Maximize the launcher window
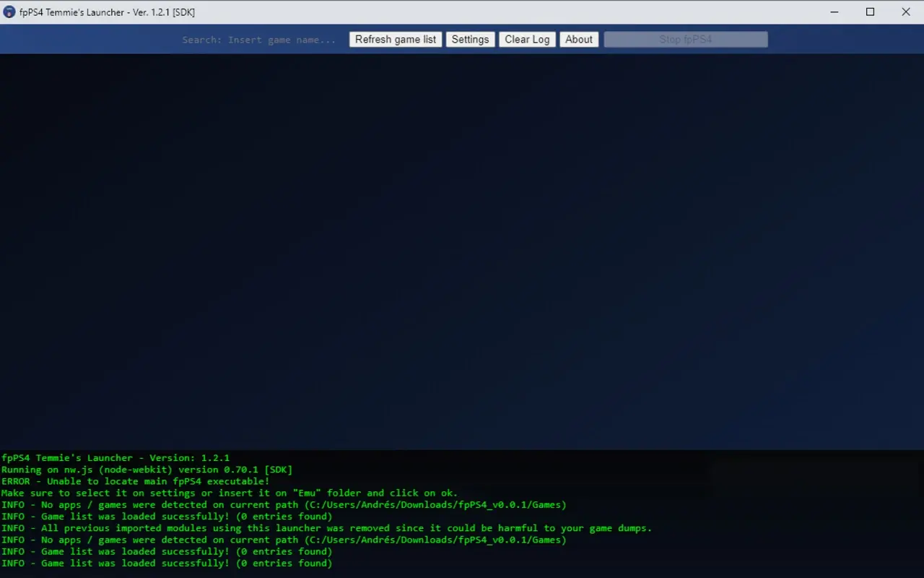Image resolution: width=924 pixels, height=578 pixels. point(870,12)
